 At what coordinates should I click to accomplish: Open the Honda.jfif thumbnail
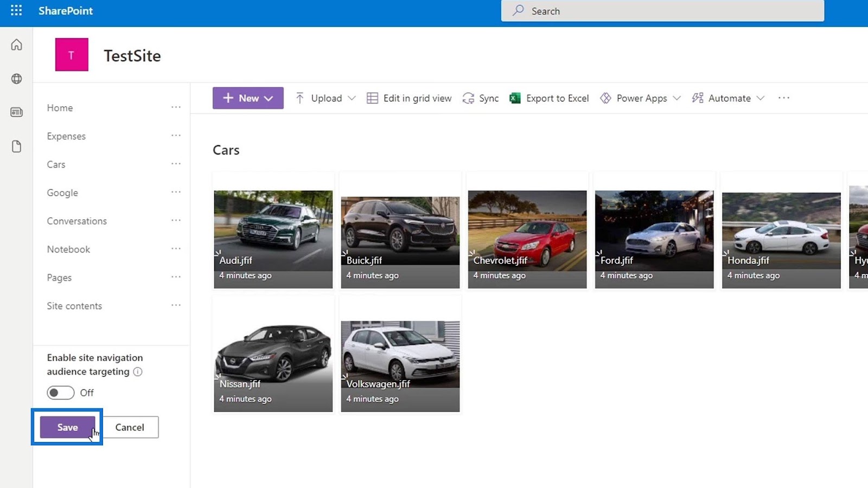pos(781,240)
